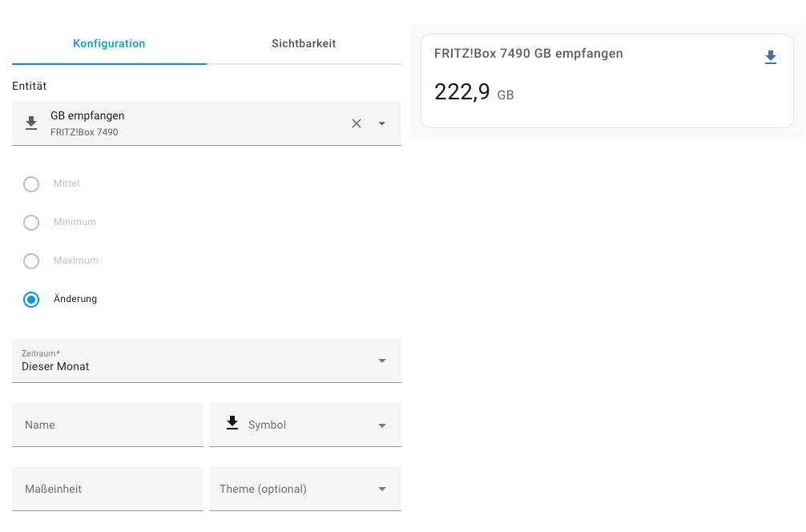This screenshot has width=806, height=532.
Task: Choose the Minimum radio option
Action: [31, 223]
